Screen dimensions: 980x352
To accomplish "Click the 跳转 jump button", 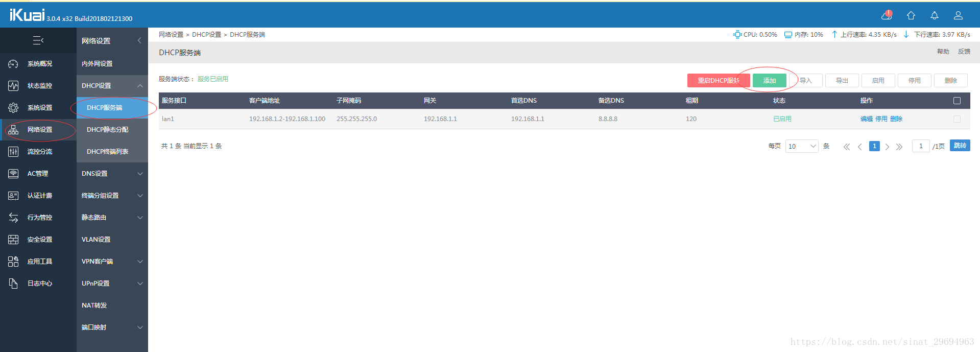I will [960, 146].
